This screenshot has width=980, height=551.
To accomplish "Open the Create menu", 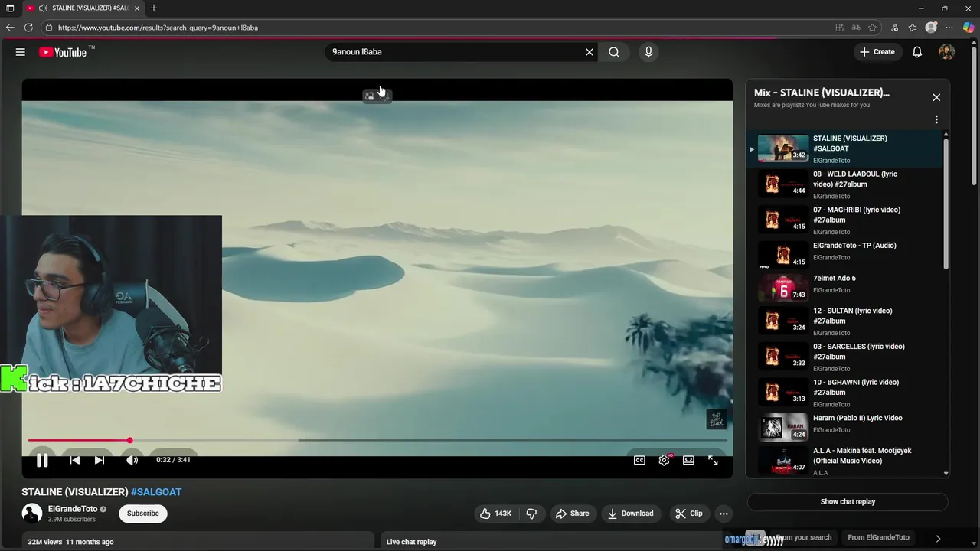I will click(877, 52).
